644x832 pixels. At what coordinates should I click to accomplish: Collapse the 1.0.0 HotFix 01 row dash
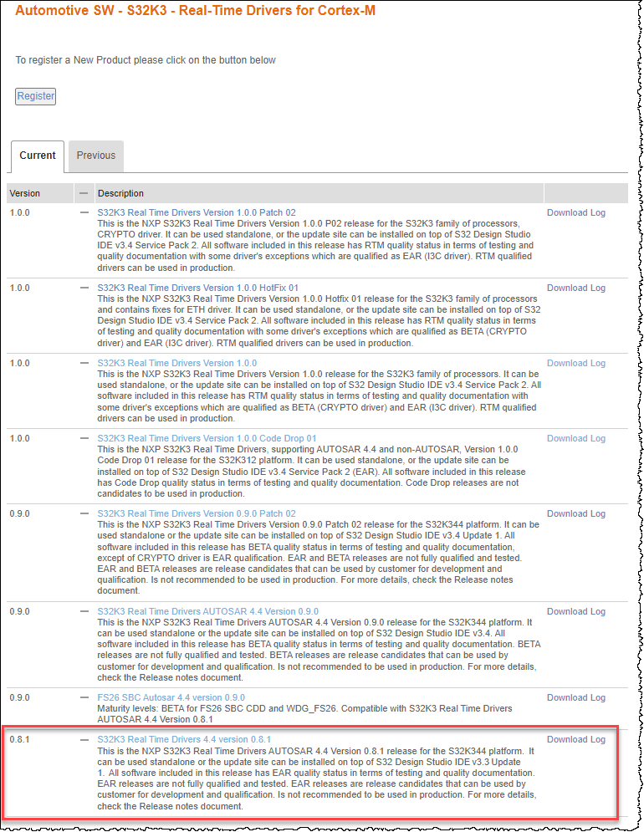(84, 288)
